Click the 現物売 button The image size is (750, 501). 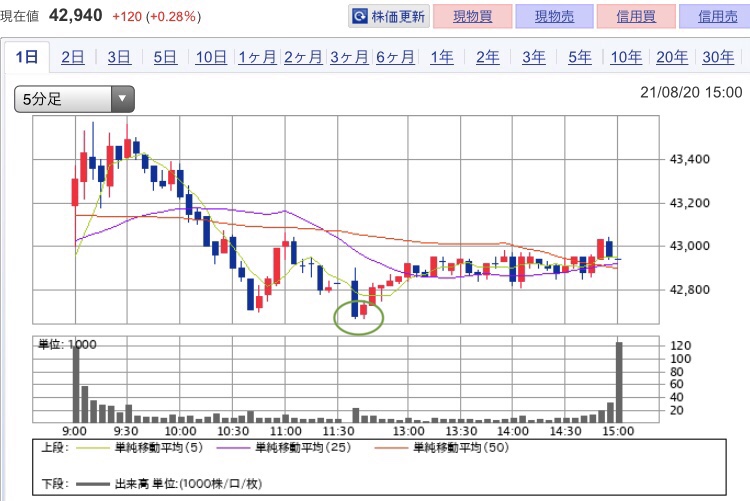pos(554,17)
